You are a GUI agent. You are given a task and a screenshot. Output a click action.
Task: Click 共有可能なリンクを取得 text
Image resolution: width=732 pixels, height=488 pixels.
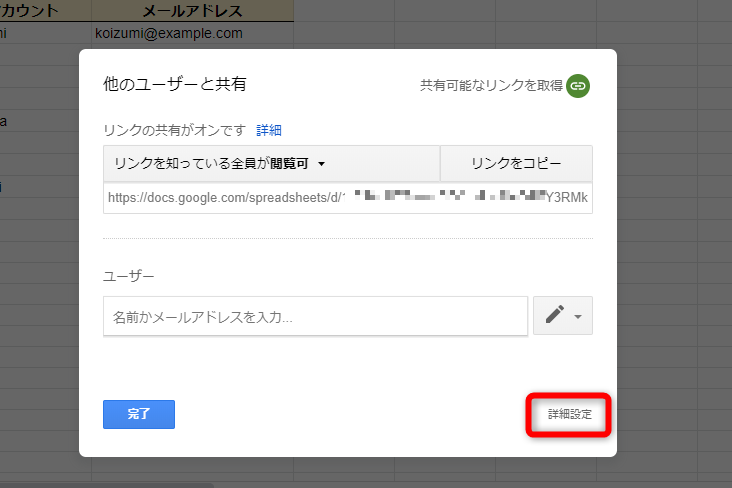[491, 85]
